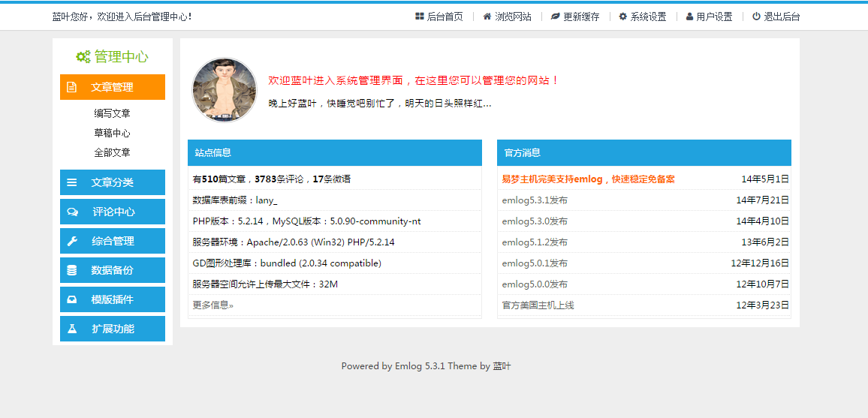Open 用户设置 in the header bar
Screen dimensions: 868x418
click(x=709, y=17)
